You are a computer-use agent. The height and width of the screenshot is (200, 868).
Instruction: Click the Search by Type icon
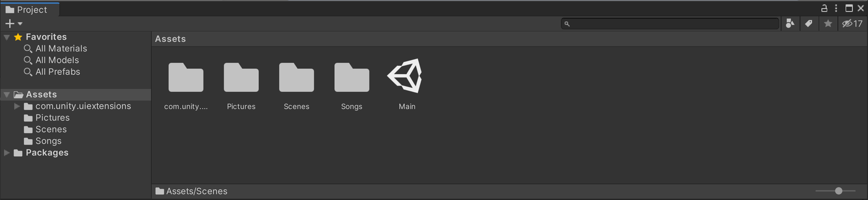790,23
